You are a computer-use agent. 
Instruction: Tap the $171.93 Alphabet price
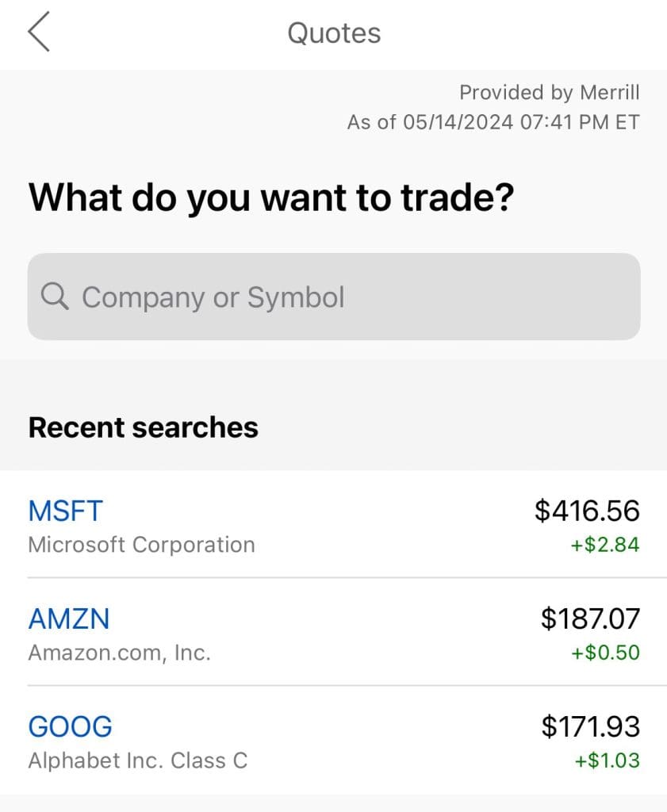click(x=590, y=726)
